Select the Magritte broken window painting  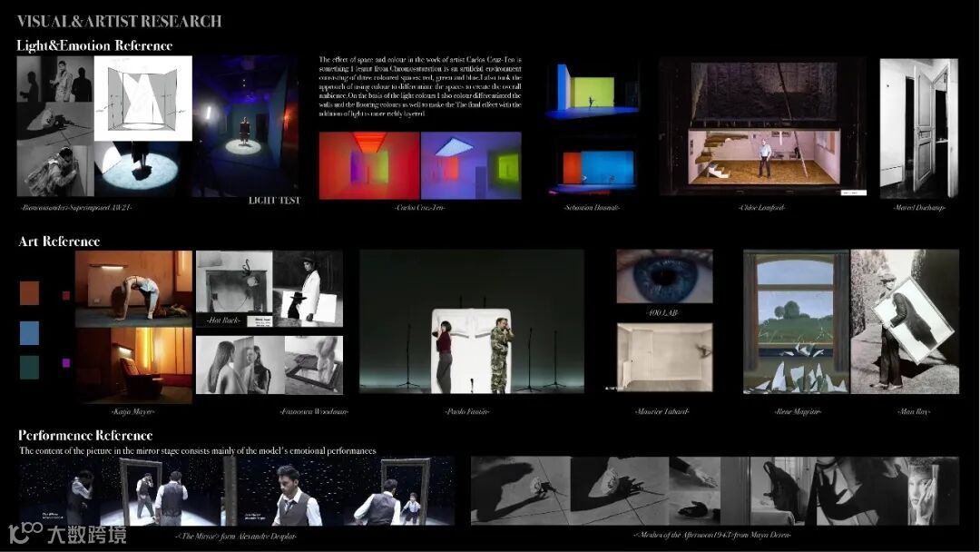(797, 321)
